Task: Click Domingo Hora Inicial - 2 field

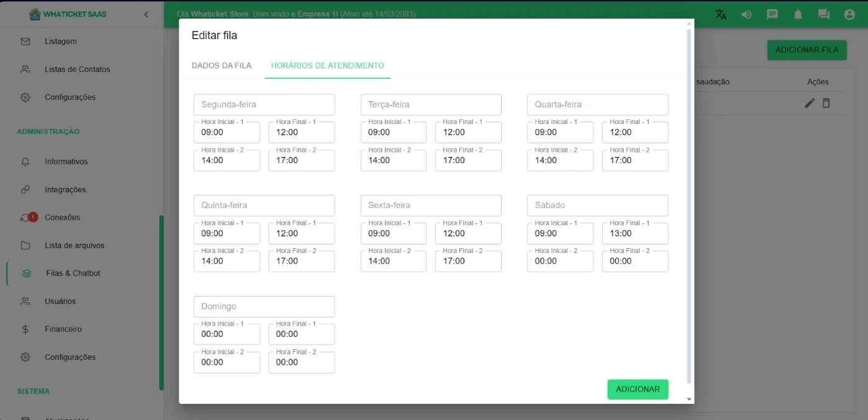Action: pos(227,362)
